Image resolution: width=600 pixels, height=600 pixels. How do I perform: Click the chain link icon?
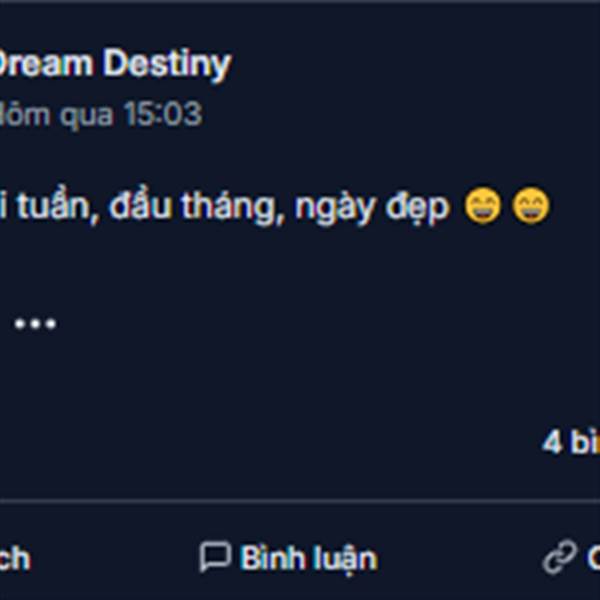(560, 557)
